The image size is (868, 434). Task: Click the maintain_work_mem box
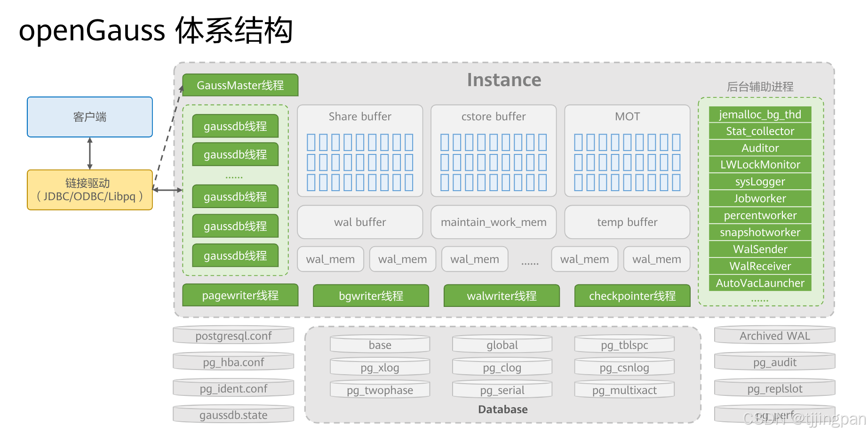click(494, 222)
